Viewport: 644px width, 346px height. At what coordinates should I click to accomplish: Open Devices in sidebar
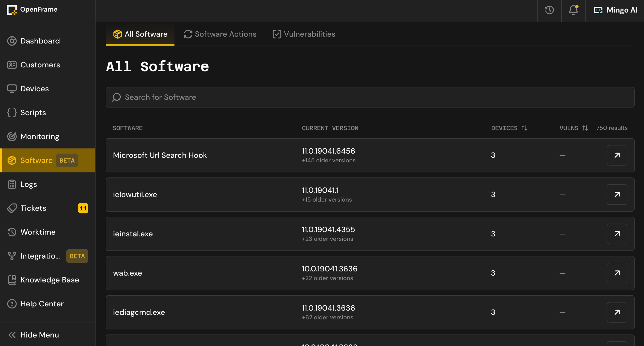click(x=47, y=88)
